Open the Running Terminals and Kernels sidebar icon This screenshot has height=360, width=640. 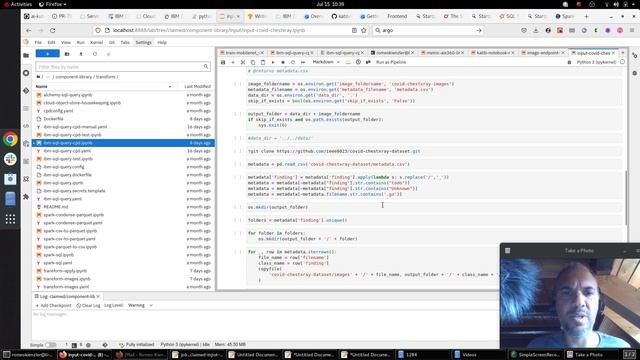(x=26, y=73)
